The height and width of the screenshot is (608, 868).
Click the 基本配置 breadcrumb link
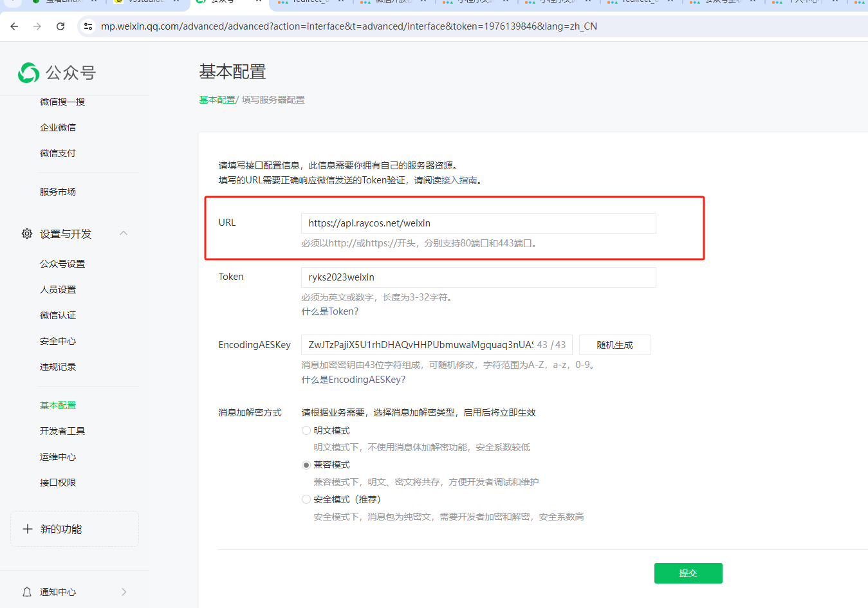pyautogui.click(x=217, y=100)
